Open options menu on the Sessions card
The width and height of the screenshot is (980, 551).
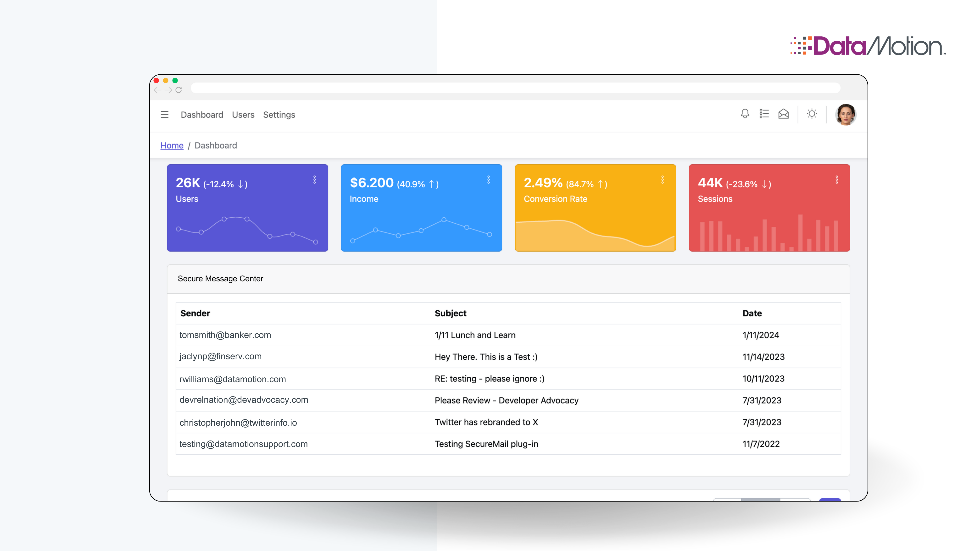tap(837, 180)
